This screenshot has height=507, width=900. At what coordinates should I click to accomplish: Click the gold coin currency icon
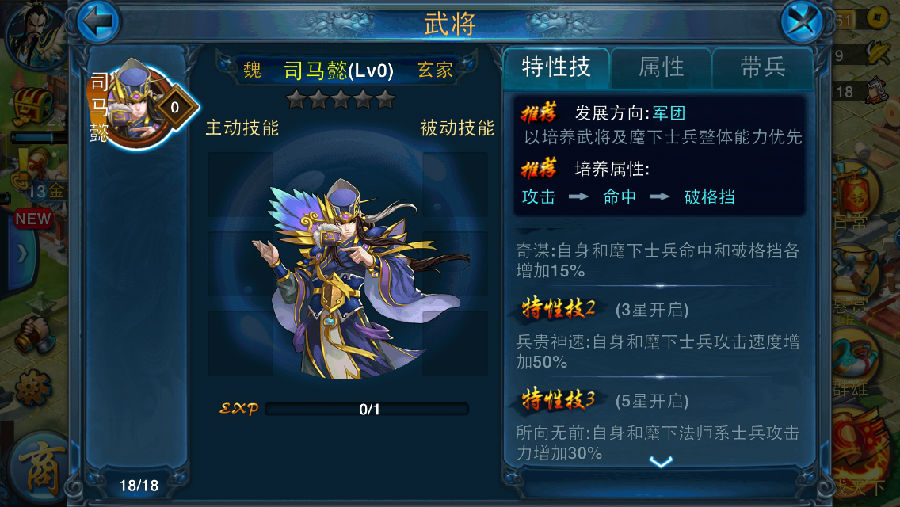(x=876, y=18)
